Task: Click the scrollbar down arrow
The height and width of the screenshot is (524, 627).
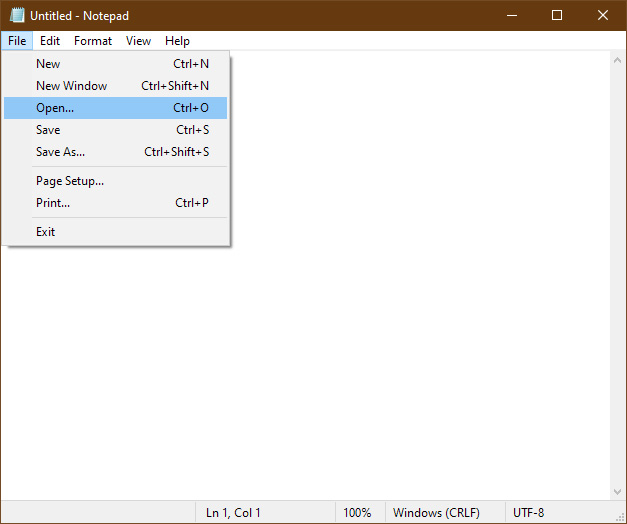Action: pyautogui.click(x=617, y=492)
